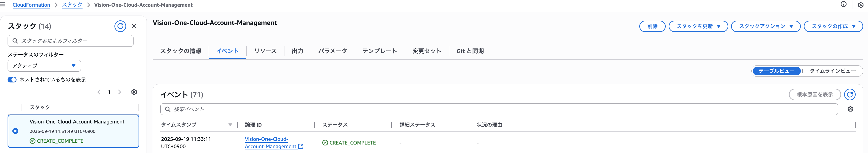
Task: Go to next page of stacks
Action: (119, 92)
